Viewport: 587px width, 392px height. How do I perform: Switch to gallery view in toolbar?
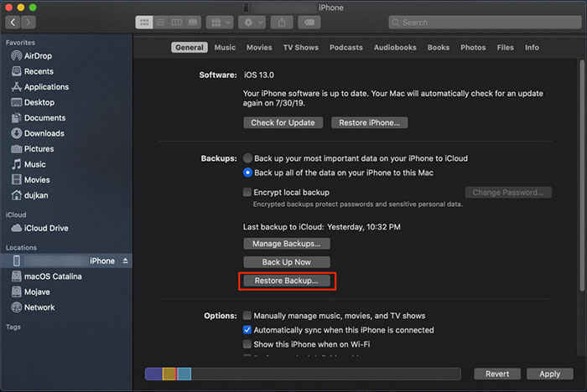193,23
